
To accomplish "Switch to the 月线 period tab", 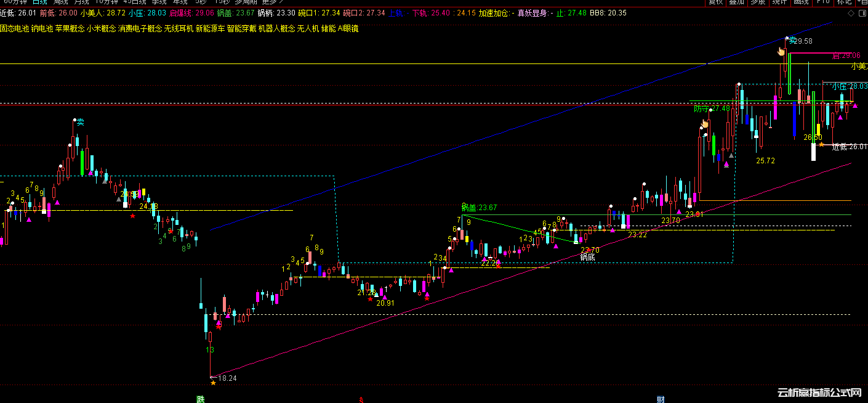I will [81, 2].
